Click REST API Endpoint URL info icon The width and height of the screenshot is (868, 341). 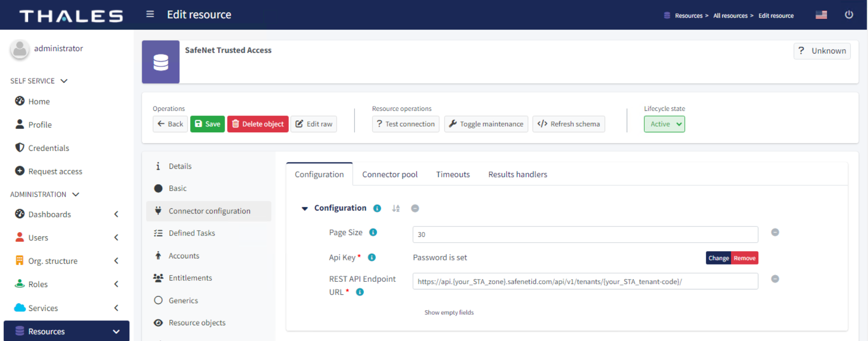point(360,292)
